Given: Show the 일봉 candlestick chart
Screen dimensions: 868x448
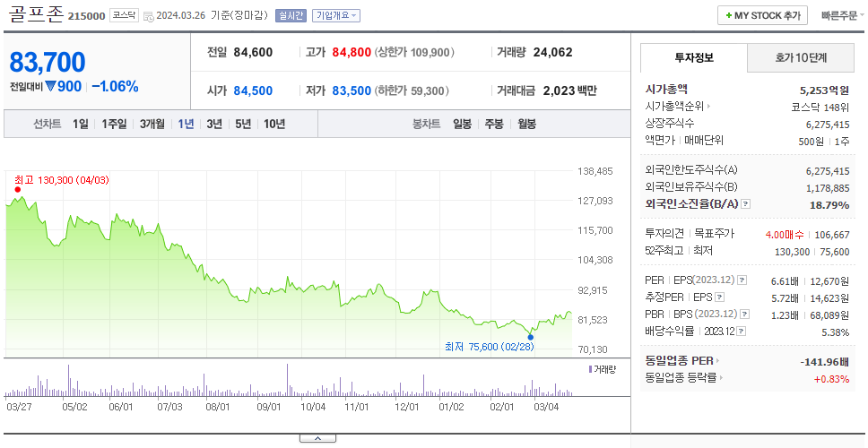Looking at the screenshot, I should click(x=462, y=124).
